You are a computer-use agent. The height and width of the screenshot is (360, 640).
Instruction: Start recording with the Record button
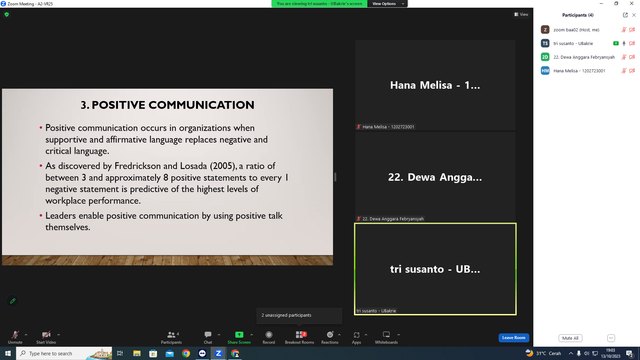(x=269, y=337)
